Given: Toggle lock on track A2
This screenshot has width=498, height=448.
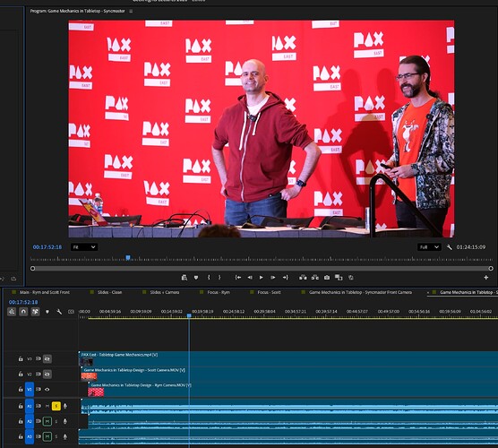Looking at the screenshot, I should pyautogui.click(x=21, y=421).
